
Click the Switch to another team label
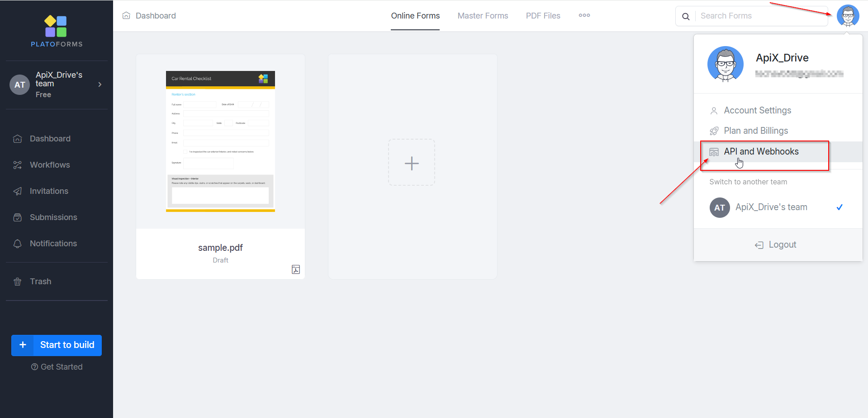coord(748,182)
